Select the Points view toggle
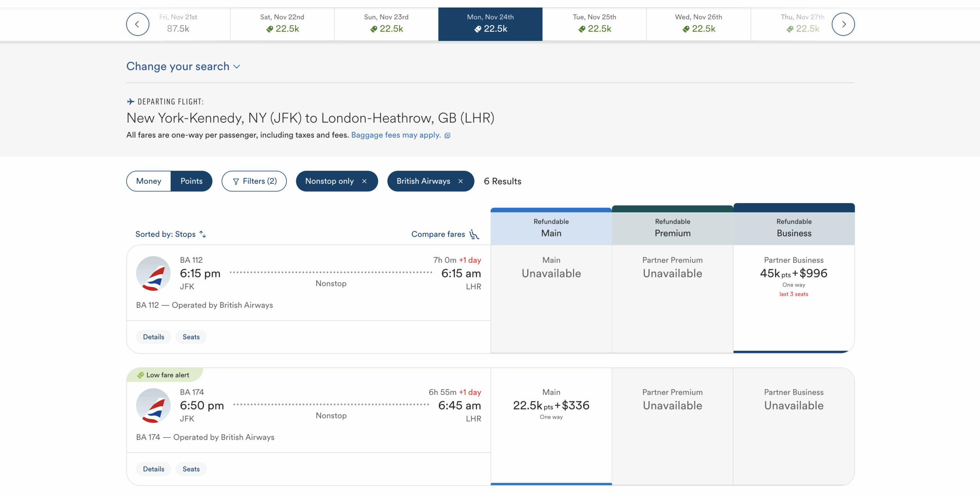The width and height of the screenshot is (980, 495). click(191, 181)
